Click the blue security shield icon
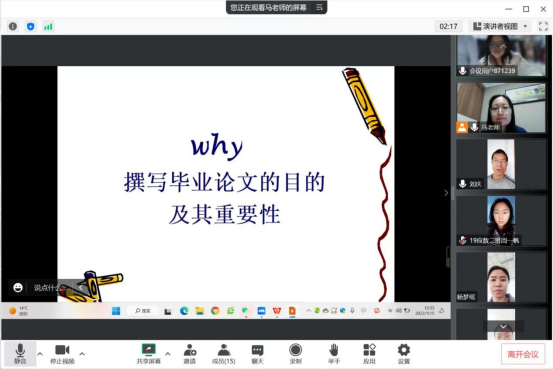Screen dimensions: 553x369 click(31, 26)
